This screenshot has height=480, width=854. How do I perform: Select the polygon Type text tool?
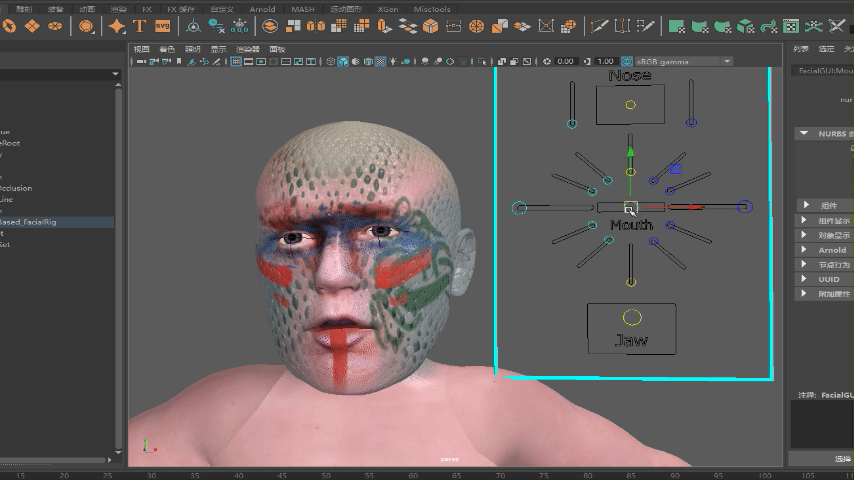point(139,26)
